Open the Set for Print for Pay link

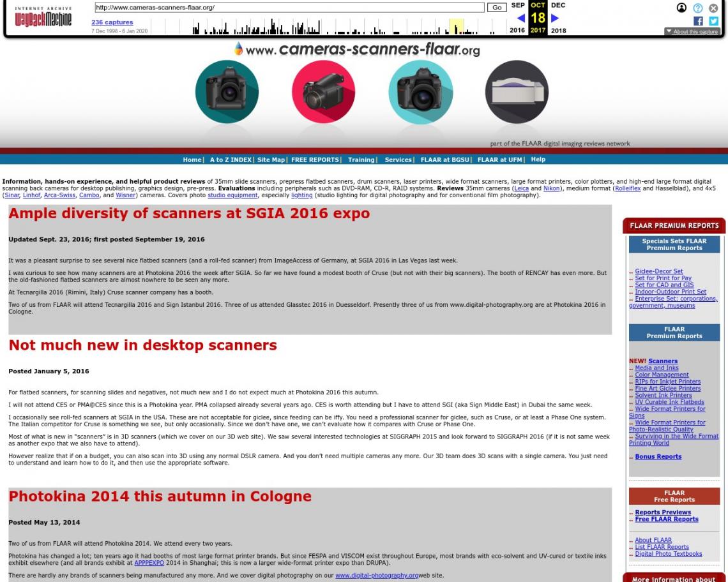(663, 278)
